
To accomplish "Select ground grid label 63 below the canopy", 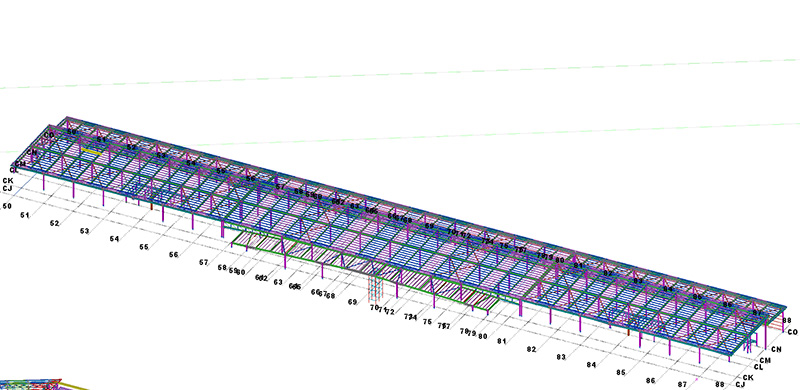I will (278, 282).
